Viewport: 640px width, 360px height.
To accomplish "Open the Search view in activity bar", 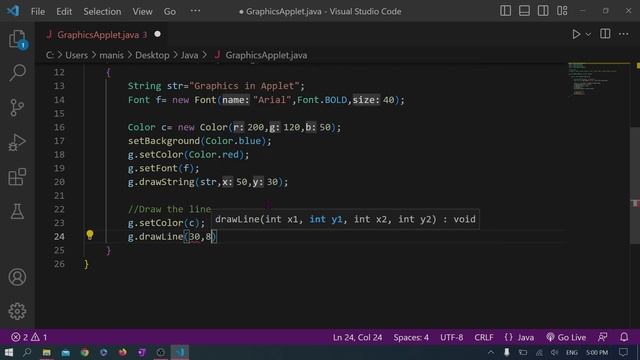I will click(x=17, y=73).
